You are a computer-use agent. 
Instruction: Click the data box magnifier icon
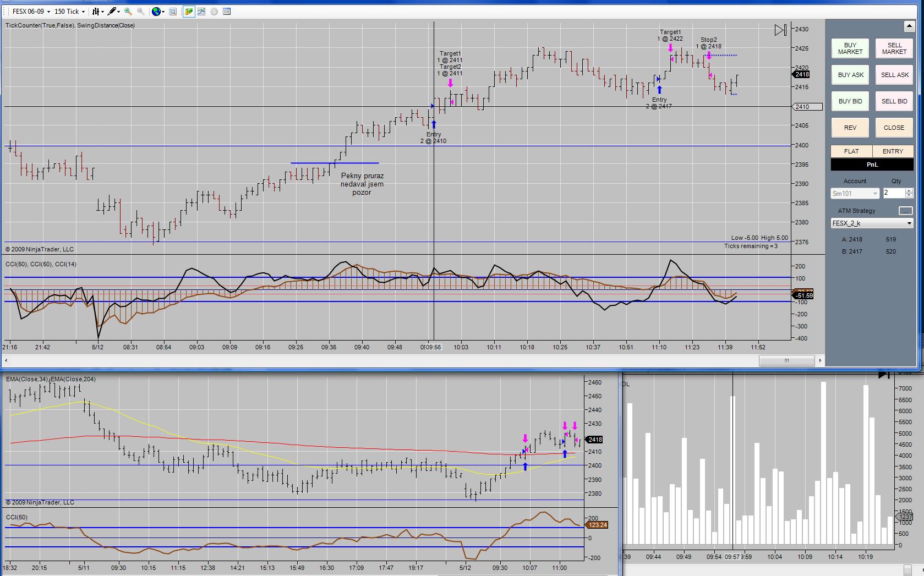click(173, 11)
